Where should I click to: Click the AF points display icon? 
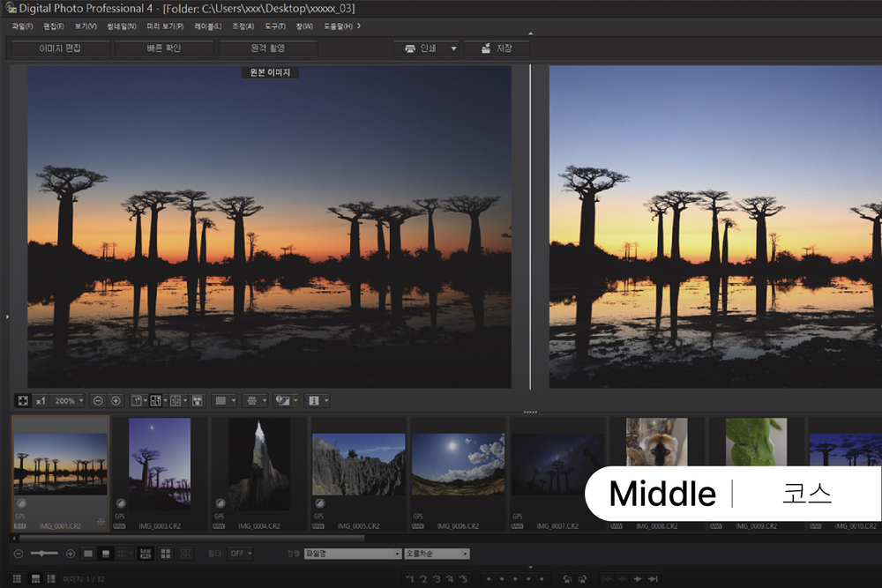pos(252,401)
